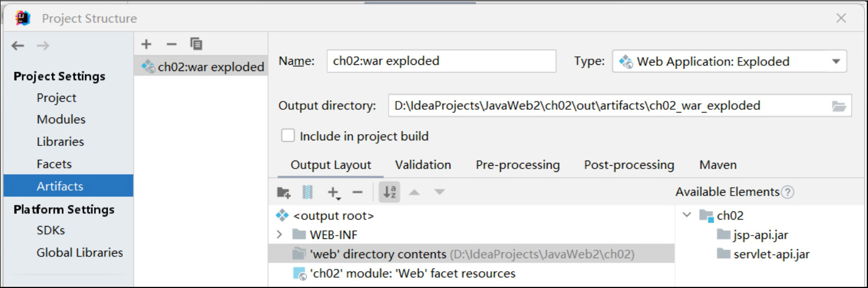
Task: Click the Create Directory folder icon
Action: 284,193
